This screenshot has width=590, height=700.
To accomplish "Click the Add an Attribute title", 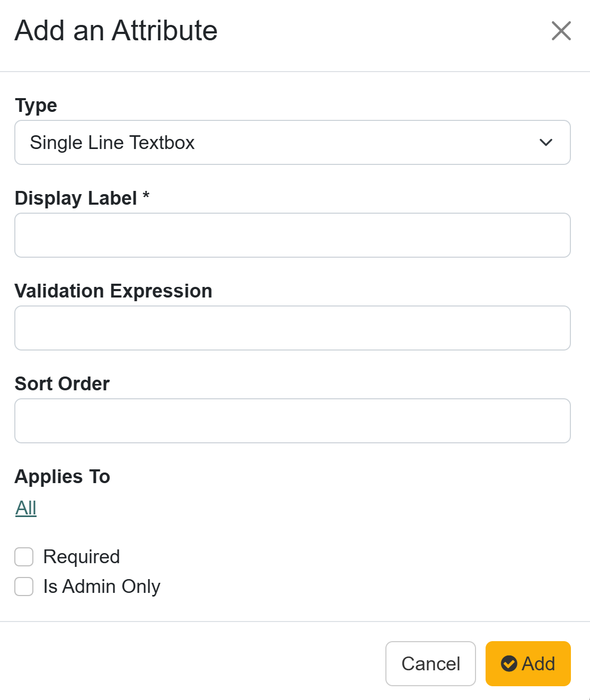I will point(116,31).
